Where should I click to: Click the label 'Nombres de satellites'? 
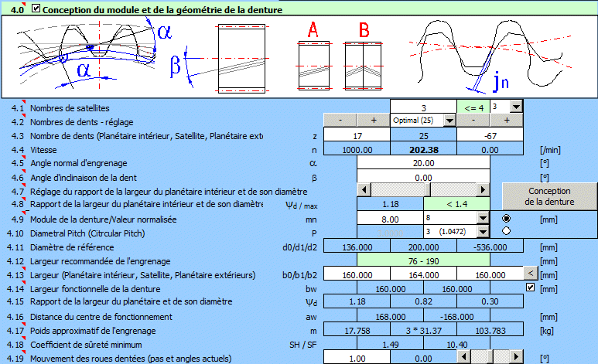70,108
